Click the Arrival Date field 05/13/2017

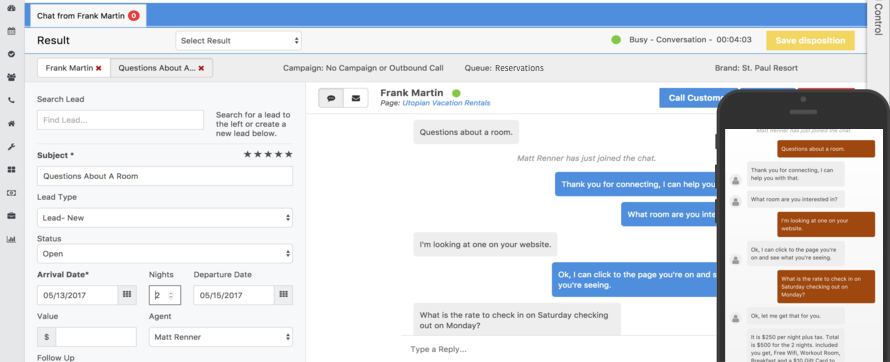[x=78, y=295]
